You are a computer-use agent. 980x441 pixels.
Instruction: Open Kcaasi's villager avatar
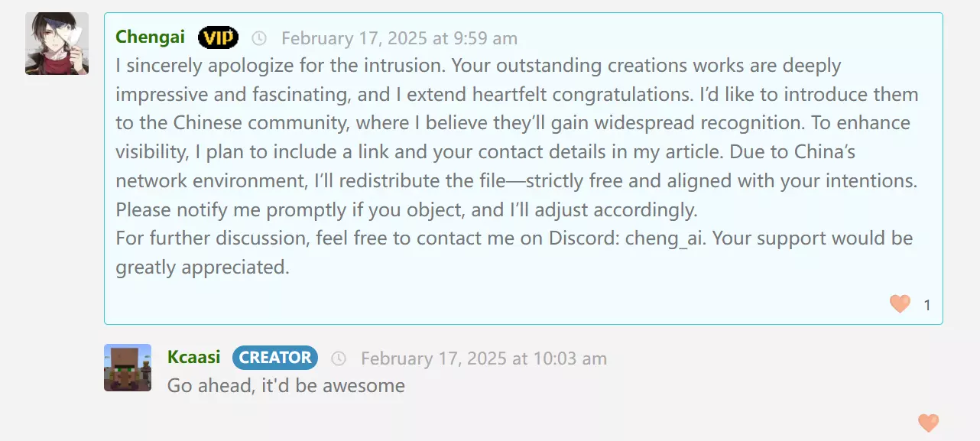coord(128,368)
